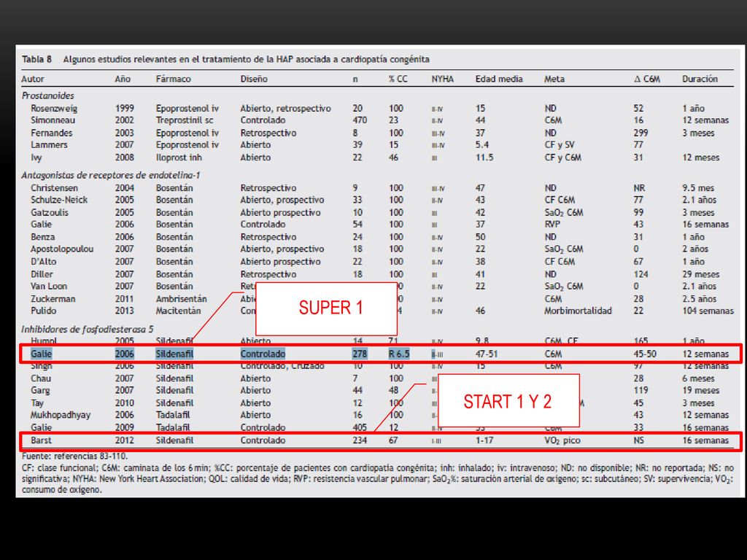747x560 pixels.
Task: Select the "Prostanoides" section heading
Action: pos(47,96)
